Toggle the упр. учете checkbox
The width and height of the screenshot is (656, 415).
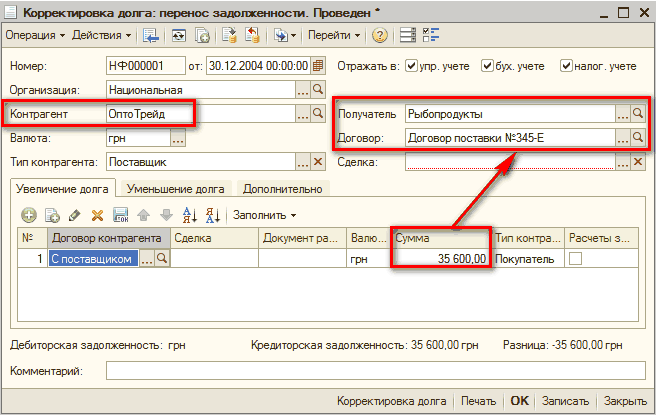(412, 66)
